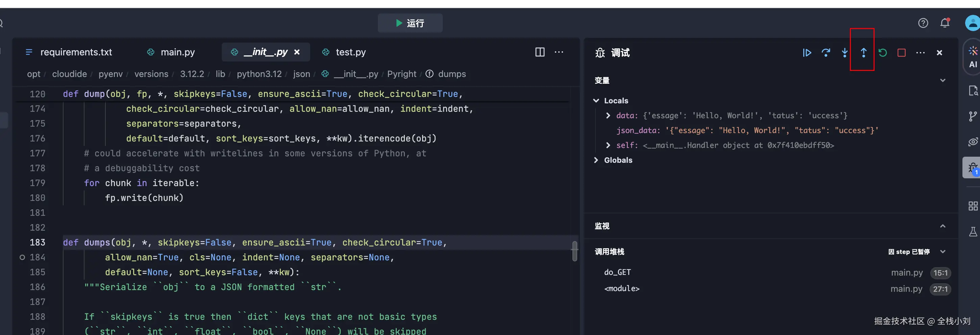
Task: Click breadcrumb segment 'lib'
Action: pyautogui.click(x=220, y=74)
